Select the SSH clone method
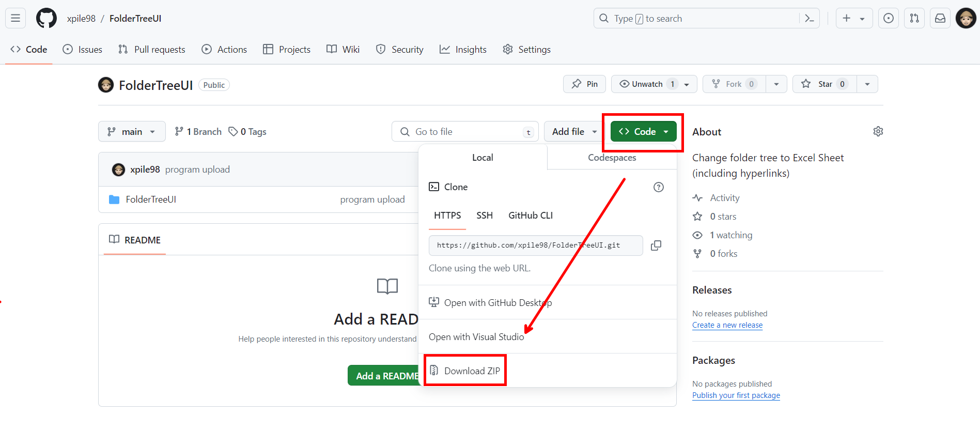 485,216
